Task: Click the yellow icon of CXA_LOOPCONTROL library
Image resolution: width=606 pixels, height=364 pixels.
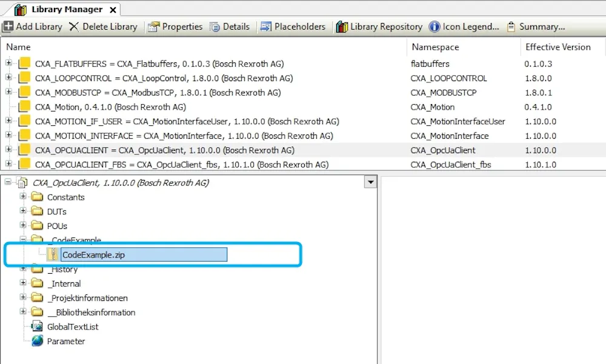Action: point(24,78)
